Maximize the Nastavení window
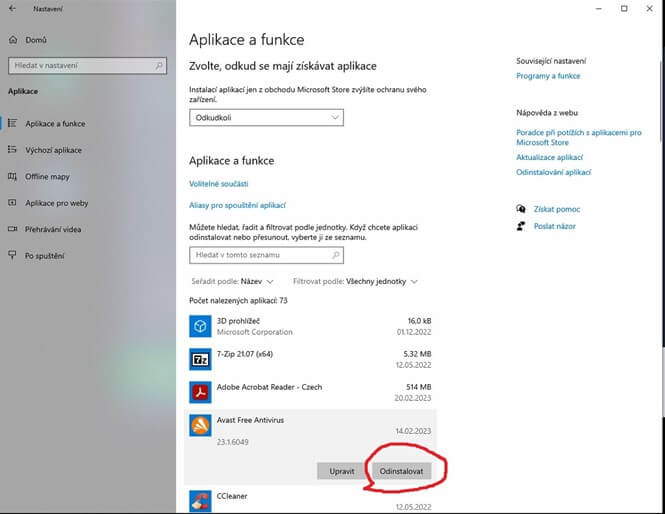The width and height of the screenshot is (665, 514). pyautogui.click(x=624, y=8)
